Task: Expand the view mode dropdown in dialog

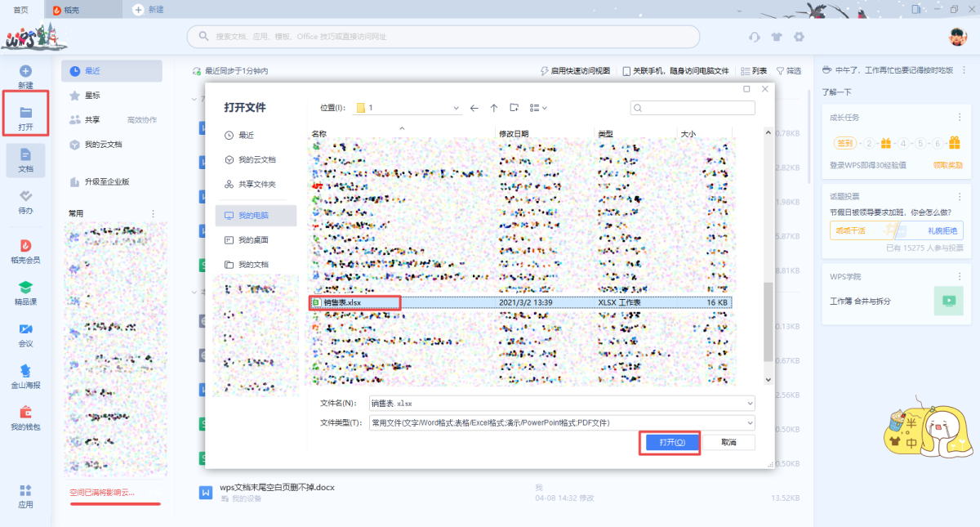Action: tap(538, 108)
